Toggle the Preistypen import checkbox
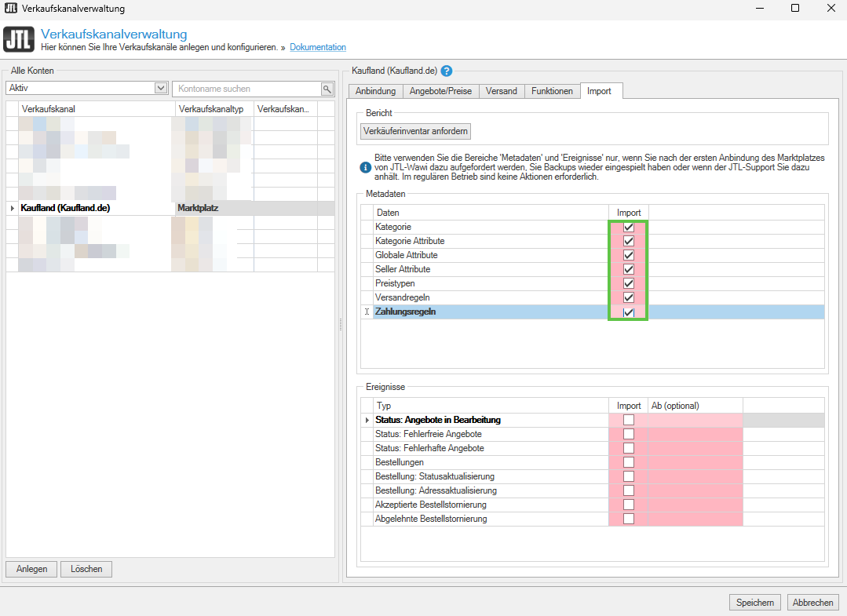This screenshot has width=847, height=616. (x=628, y=284)
